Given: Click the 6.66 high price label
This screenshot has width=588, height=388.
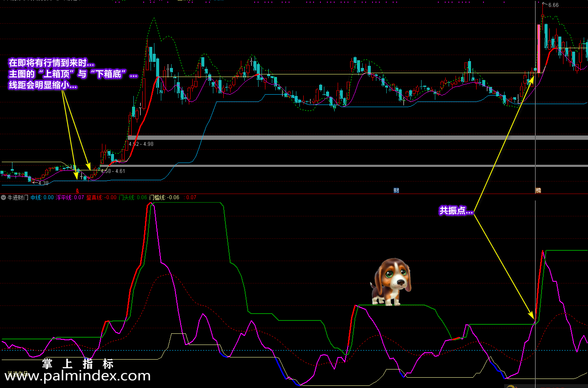Looking at the screenshot, I should [553, 5].
